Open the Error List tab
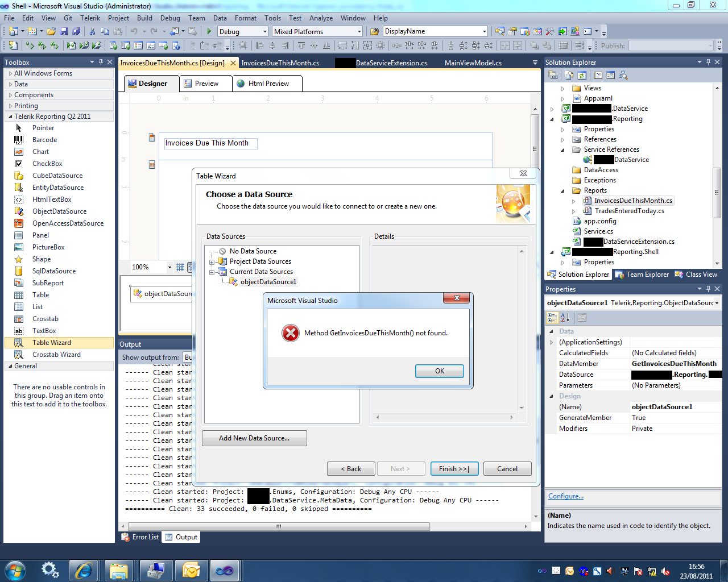The image size is (728, 582). 140,537
